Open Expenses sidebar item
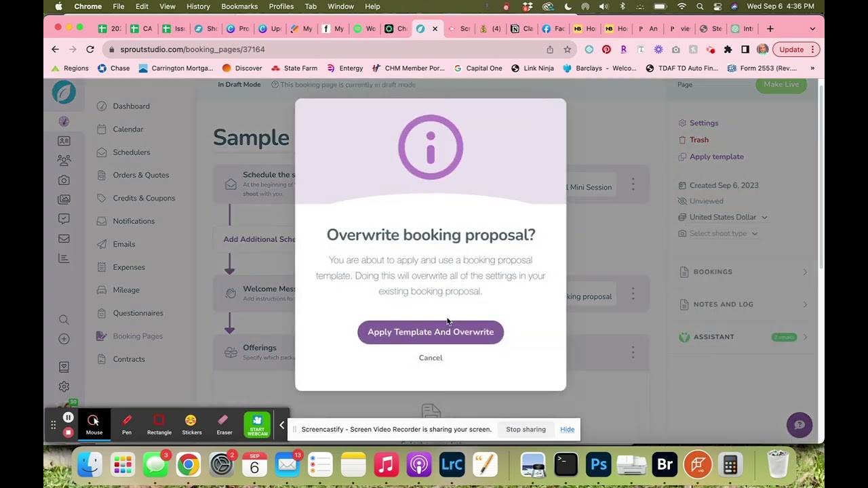868x488 pixels. [x=128, y=268]
